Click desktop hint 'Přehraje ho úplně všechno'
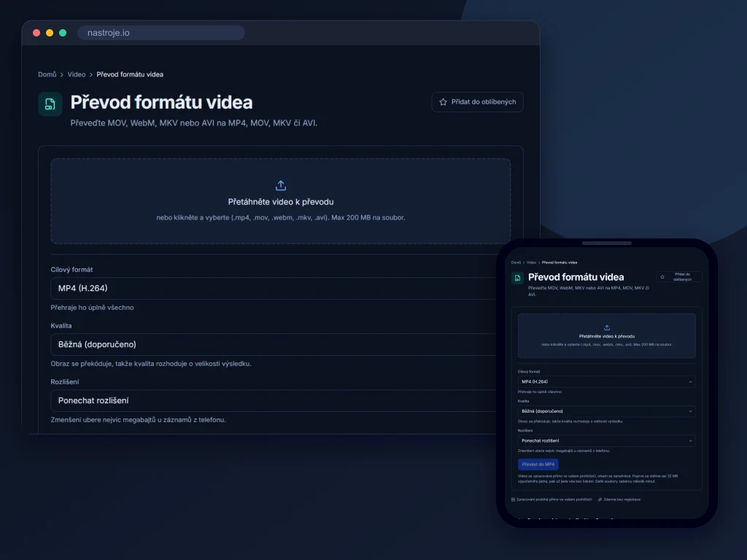 coord(92,308)
